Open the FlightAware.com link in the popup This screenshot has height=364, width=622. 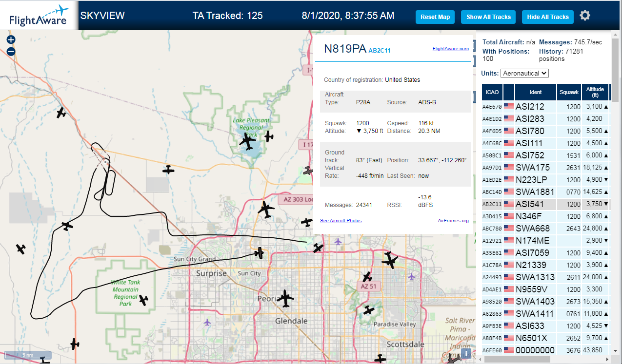450,48
